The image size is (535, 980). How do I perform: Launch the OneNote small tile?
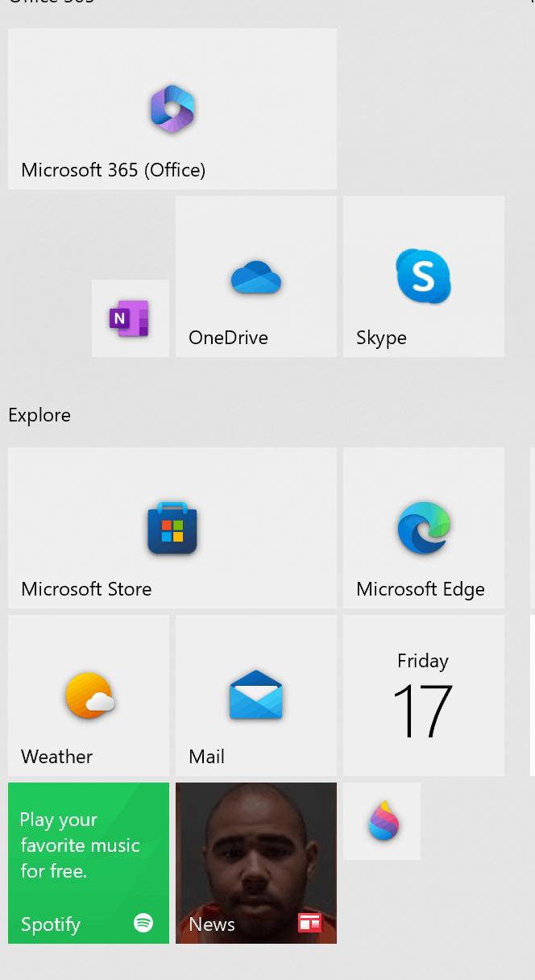coord(131,318)
